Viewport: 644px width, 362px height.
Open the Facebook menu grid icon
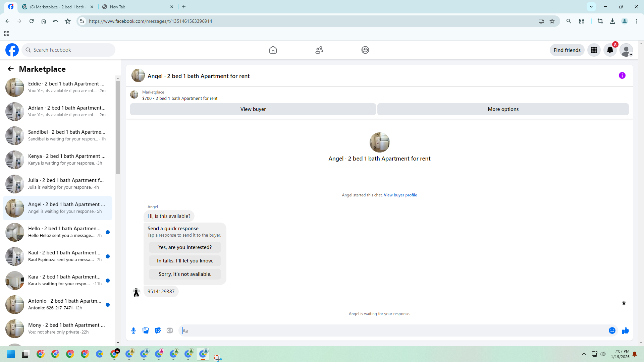(x=594, y=50)
